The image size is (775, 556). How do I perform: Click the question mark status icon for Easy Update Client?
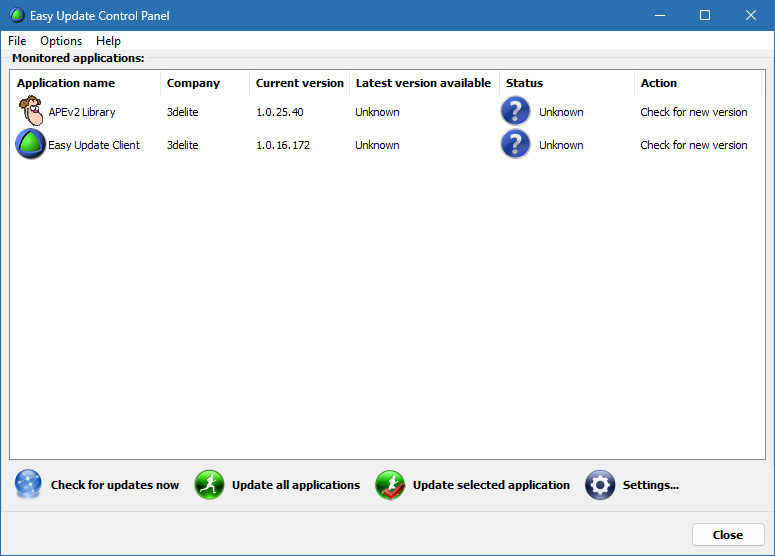[516, 144]
